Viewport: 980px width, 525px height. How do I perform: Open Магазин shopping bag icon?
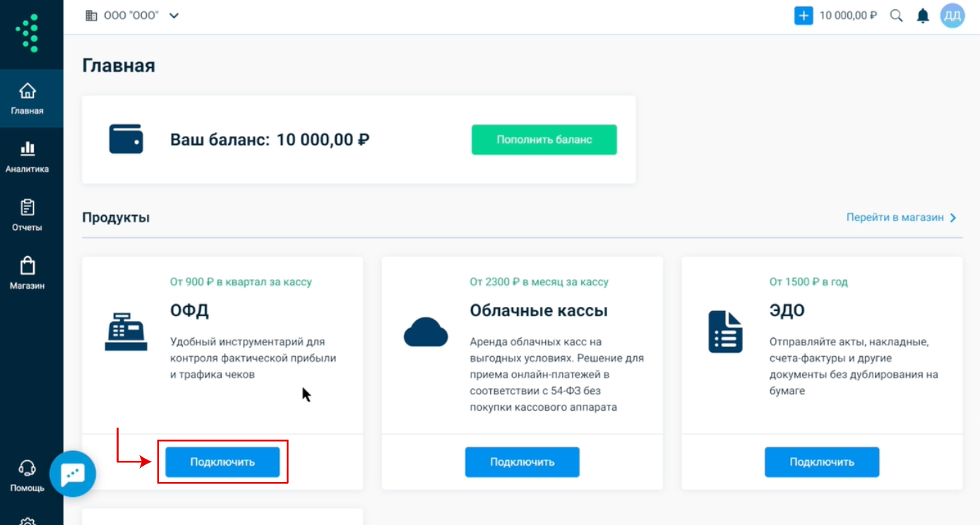(28, 266)
